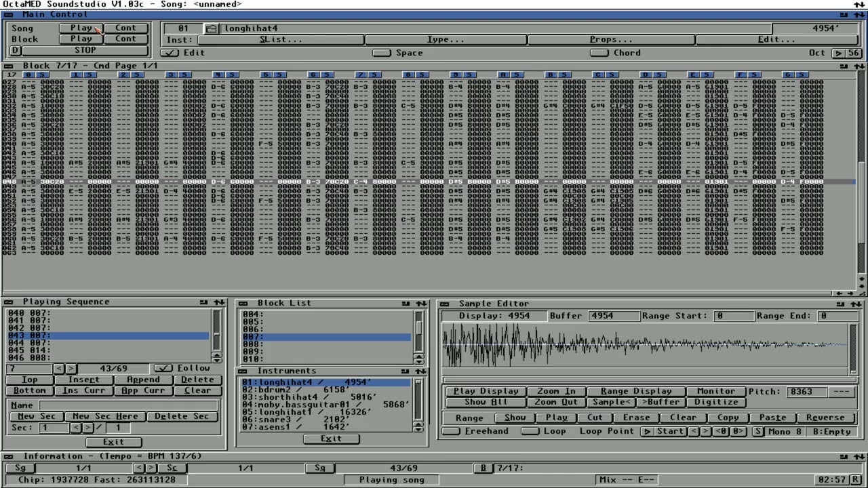Toggle Freehand in Sample Editor
Viewport: 868px width, 488px height.
451,432
